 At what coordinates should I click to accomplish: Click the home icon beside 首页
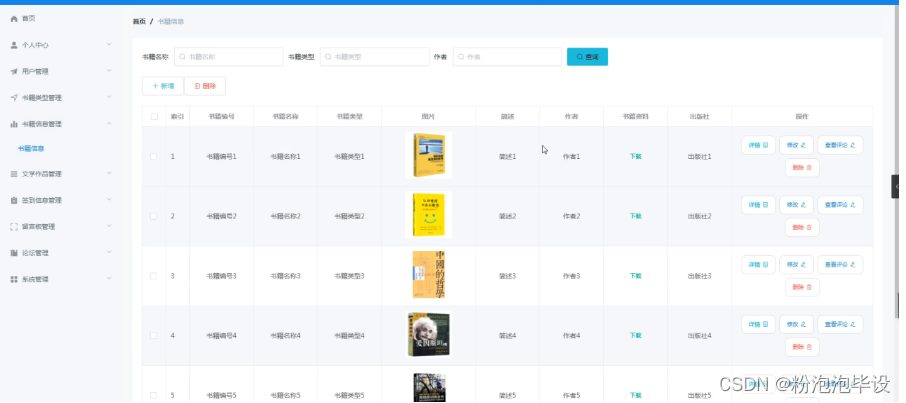point(14,19)
